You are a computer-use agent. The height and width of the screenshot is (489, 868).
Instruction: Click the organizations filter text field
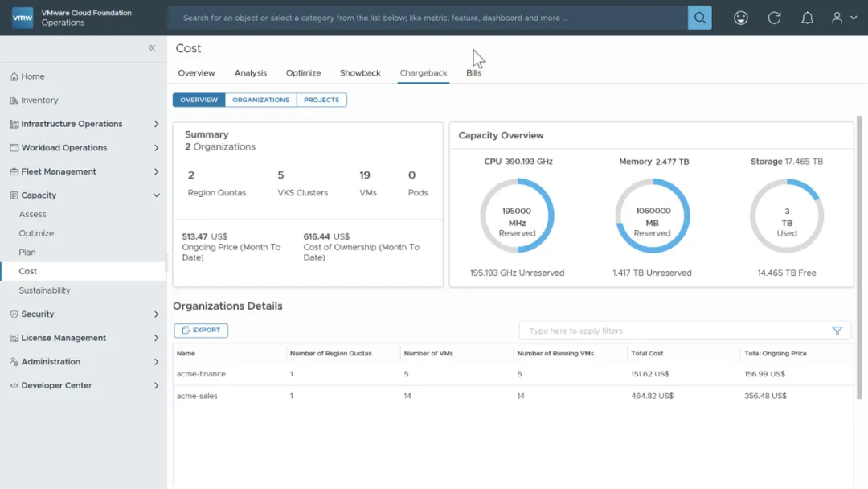(x=675, y=331)
